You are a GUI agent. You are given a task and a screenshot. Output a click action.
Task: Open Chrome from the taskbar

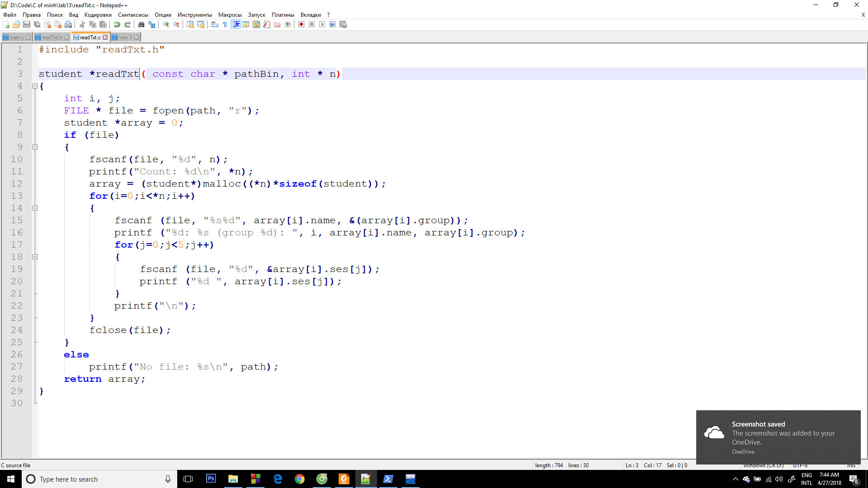299,479
